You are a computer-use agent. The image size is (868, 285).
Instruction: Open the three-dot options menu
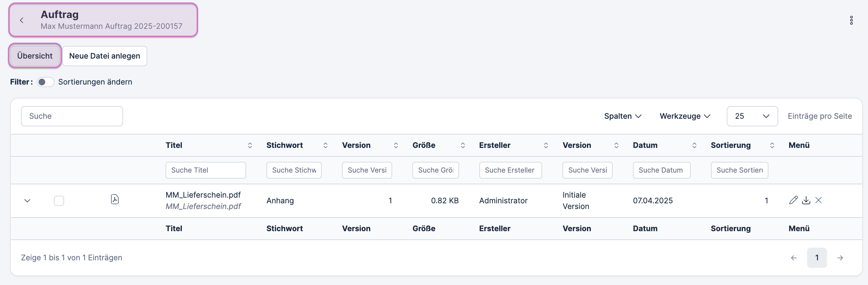click(x=851, y=21)
